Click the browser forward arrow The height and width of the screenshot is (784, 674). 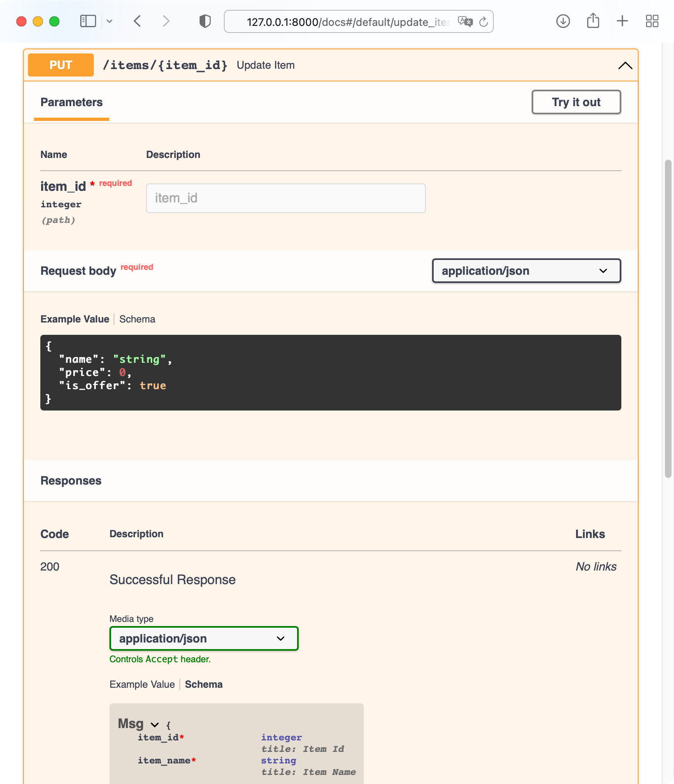(x=166, y=21)
